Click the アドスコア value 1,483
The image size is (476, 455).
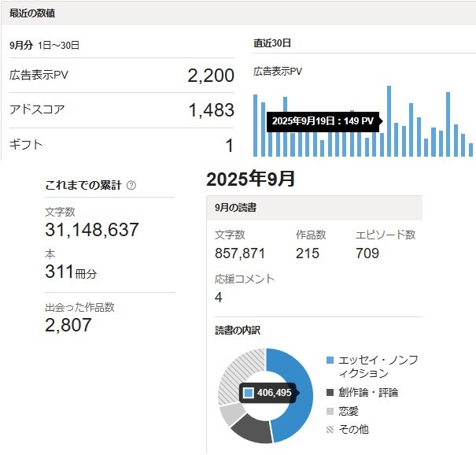[211, 111]
